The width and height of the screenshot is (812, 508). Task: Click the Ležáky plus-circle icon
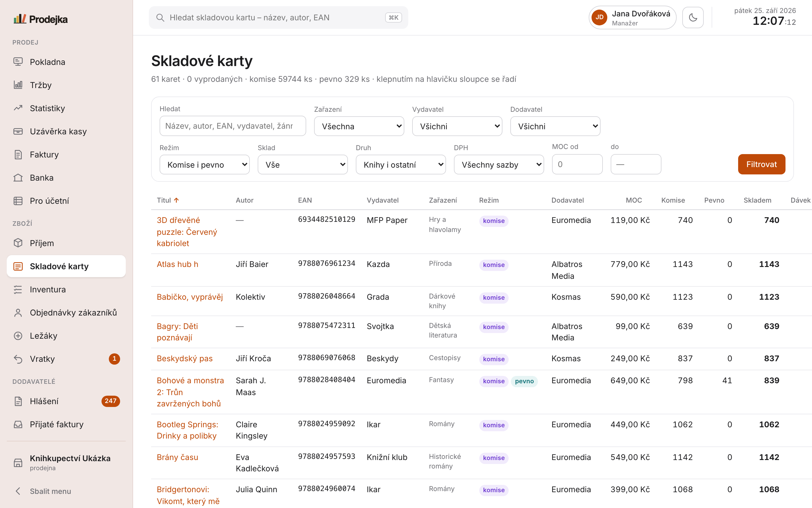18,336
